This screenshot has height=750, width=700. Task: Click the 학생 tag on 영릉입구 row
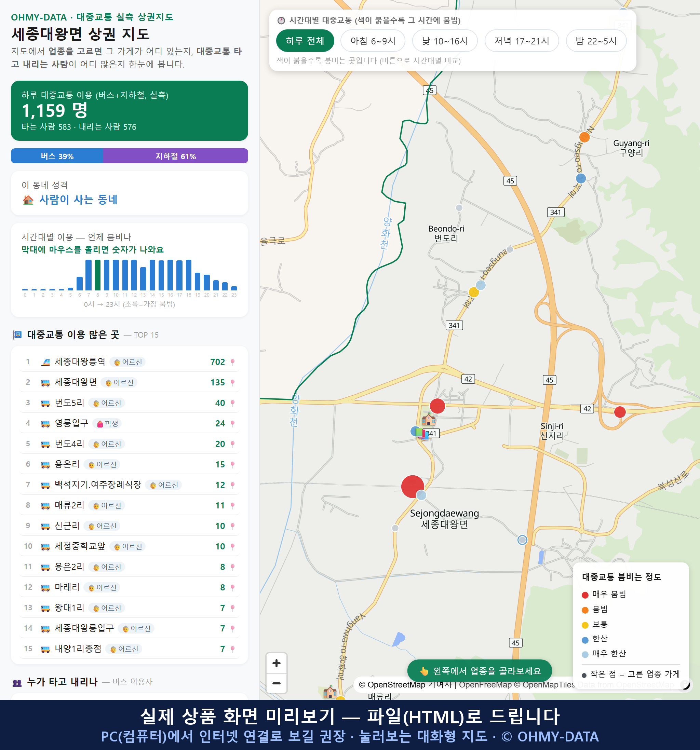(x=108, y=424)
